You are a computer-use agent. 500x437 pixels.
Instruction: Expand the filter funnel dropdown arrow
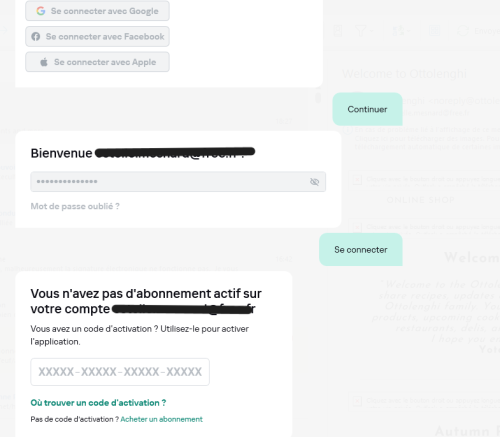[x=371, y=31]
